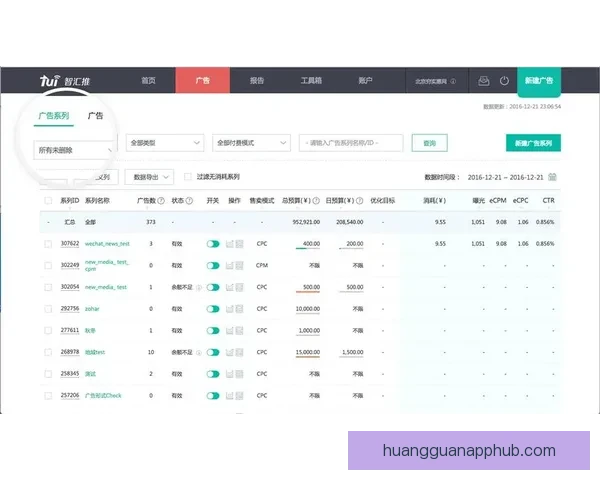This screenshot has width=600, height=480.
Task: Open 工具箱 in top navigation
Action: [x=311, y=80]
